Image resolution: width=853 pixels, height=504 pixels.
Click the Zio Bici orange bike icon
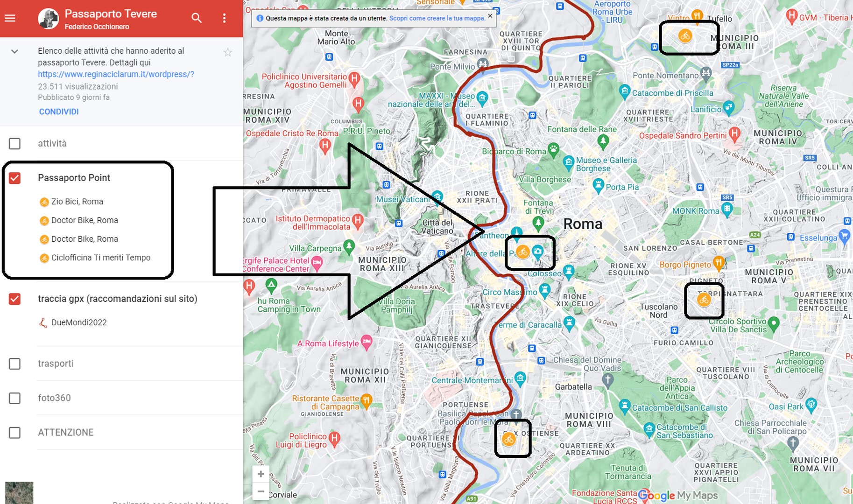(x=44, y=202)
